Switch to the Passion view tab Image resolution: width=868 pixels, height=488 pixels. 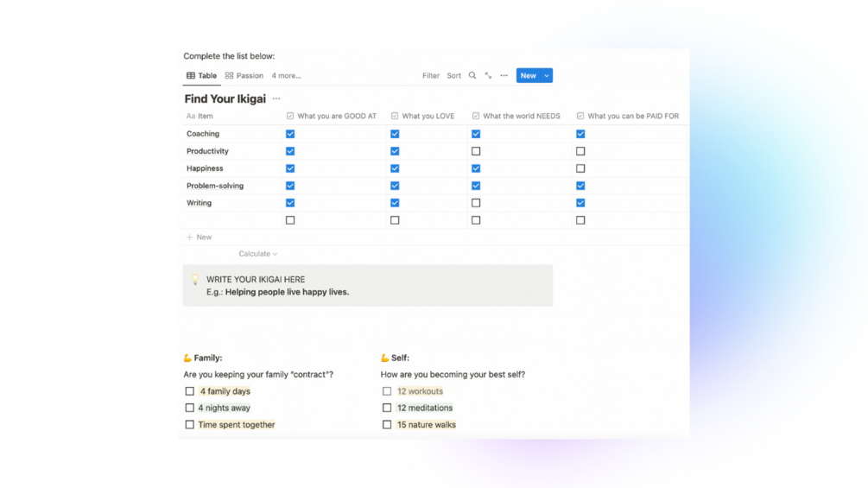click(x=244, y=75)
